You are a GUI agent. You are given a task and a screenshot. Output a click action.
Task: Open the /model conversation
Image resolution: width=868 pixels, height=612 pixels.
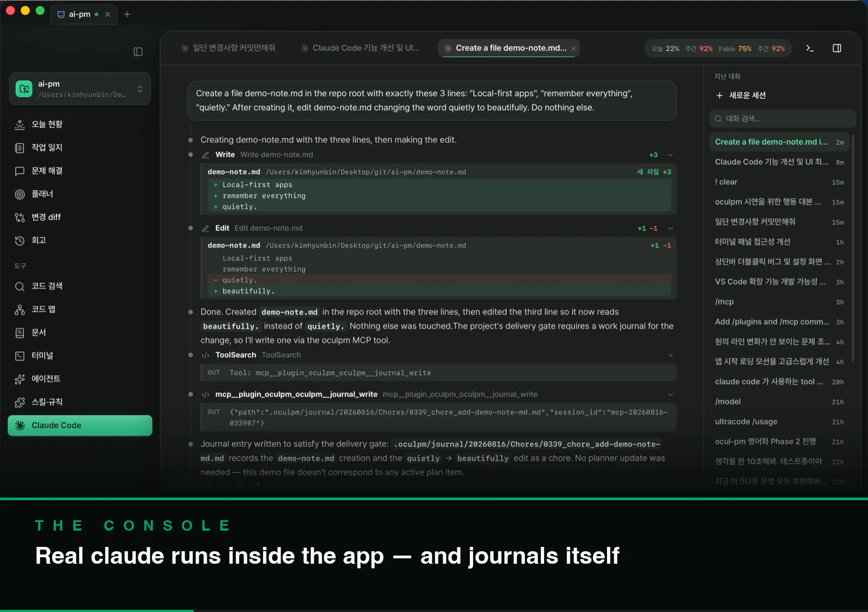pos(780,401)
